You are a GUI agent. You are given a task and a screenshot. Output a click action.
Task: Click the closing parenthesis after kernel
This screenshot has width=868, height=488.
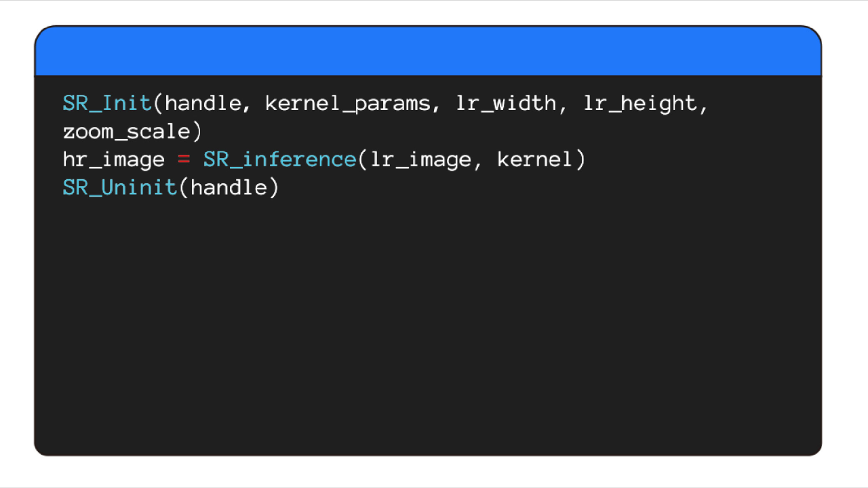pos(579,160)
